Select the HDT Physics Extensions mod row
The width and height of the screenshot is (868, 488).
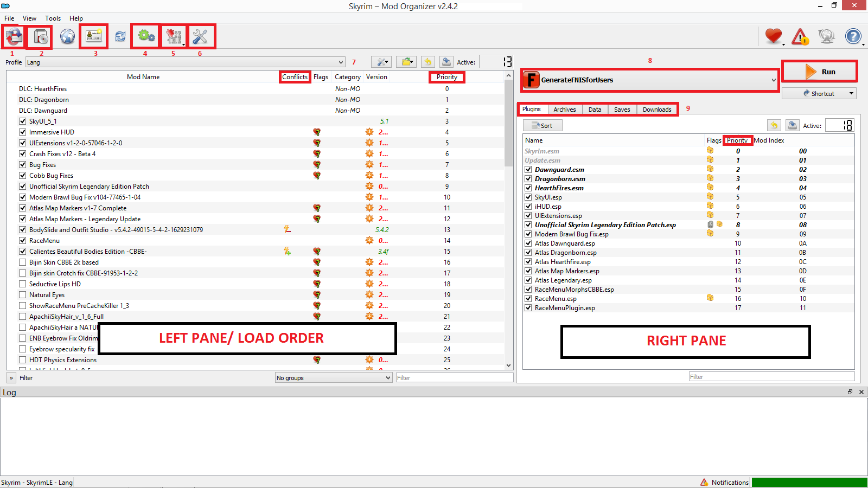(x=63, y=360)
